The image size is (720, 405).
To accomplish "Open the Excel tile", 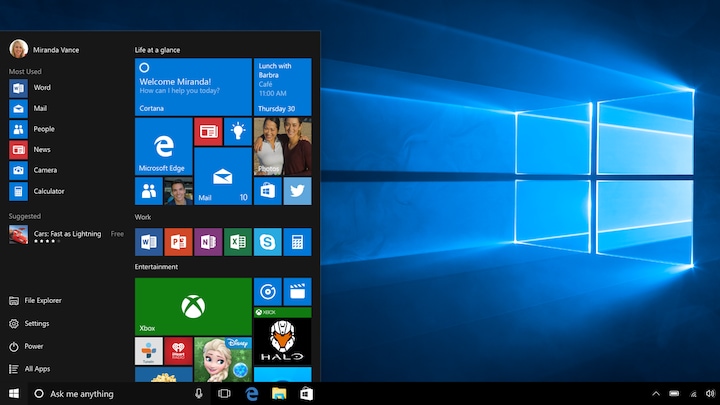I will (238, 242).
